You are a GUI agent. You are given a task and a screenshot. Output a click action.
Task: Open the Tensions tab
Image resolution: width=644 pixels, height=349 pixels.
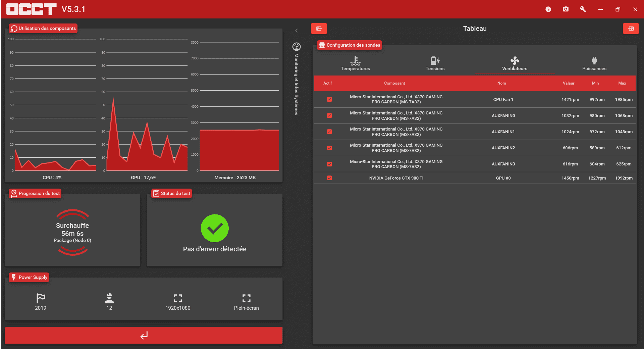[435, 64]
